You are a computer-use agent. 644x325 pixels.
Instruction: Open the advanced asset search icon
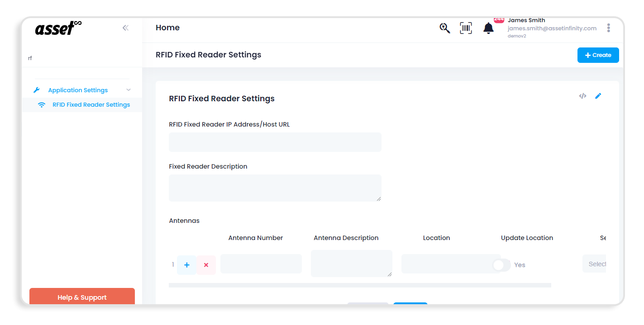(444, 28)
